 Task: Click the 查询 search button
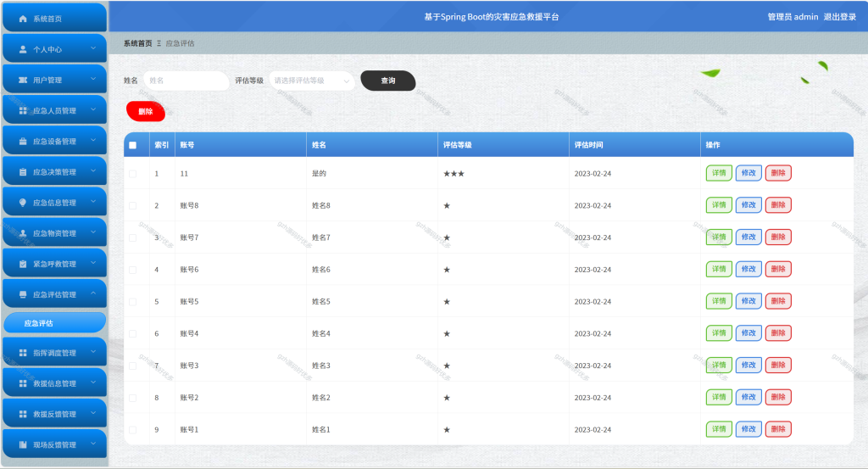(388, 81)
